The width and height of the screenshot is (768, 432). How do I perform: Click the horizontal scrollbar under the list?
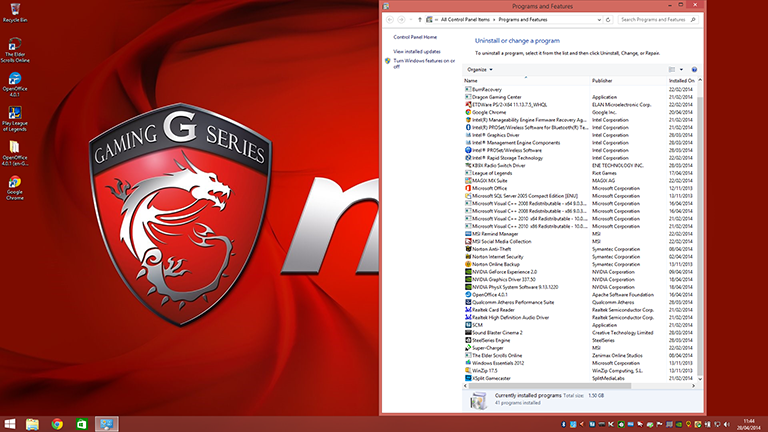coord(550,386)
